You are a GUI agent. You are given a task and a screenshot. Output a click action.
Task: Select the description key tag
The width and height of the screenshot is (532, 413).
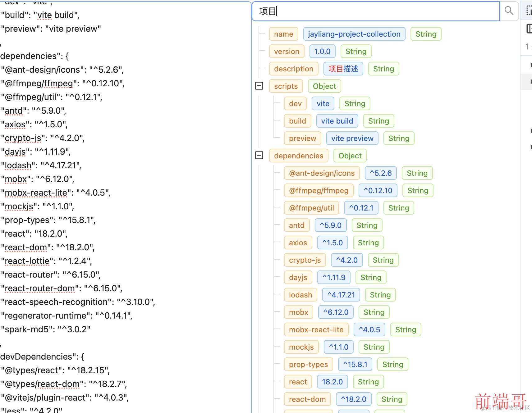pos(294,69)
